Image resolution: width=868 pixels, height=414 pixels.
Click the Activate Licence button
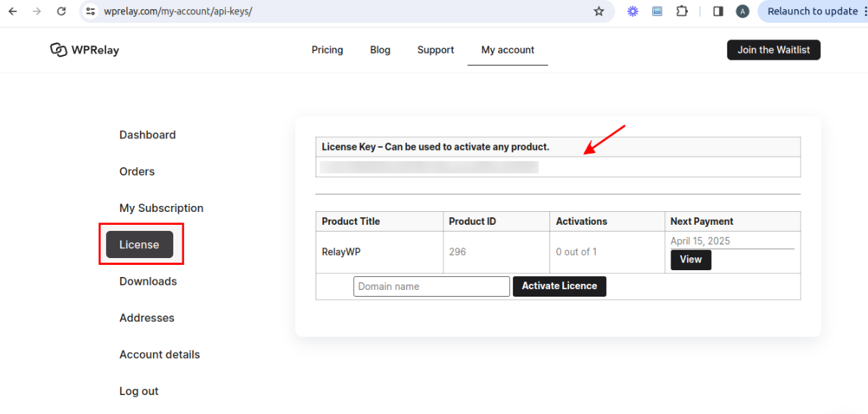click(x=559, y=286)
